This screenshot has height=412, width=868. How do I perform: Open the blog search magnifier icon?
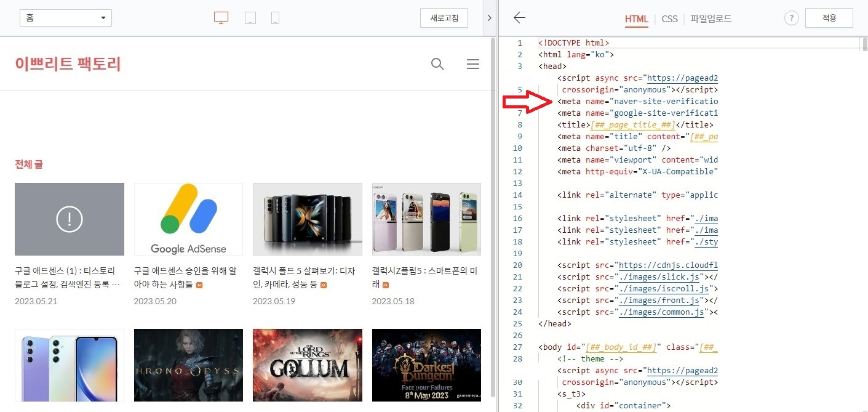[x=437, y=64]
